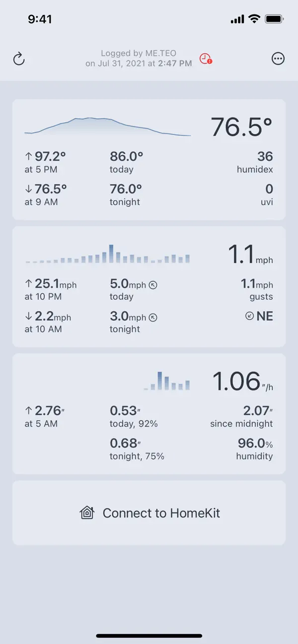
Task: Tap the down arrow beside 76.5° low
Action: coord(28,189)
